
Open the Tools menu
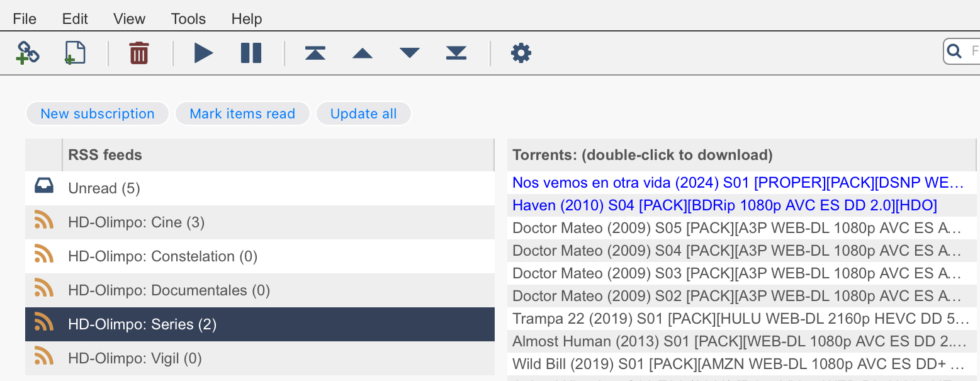(x=188, y=19)
